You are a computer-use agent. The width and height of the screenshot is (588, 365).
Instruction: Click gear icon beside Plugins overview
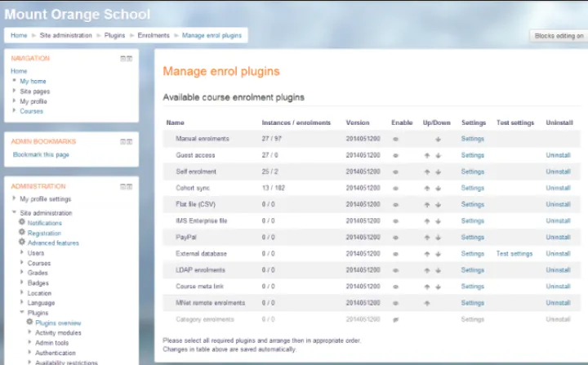(29, 323)
